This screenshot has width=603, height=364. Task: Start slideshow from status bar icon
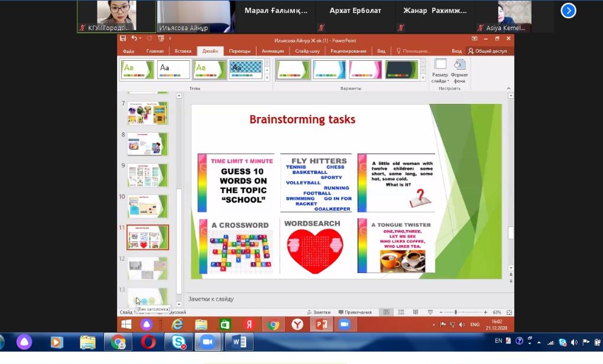429,312
